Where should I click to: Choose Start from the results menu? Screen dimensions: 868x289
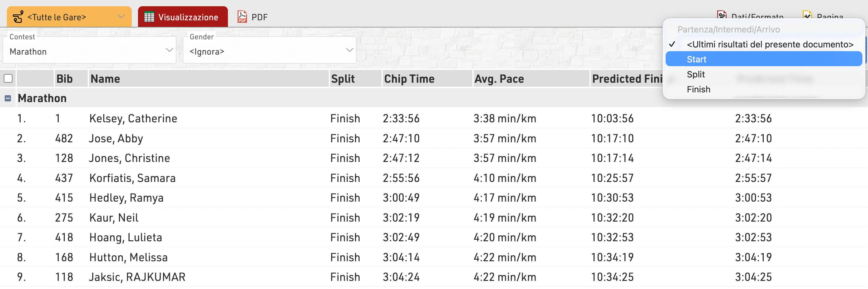point(696,59)
